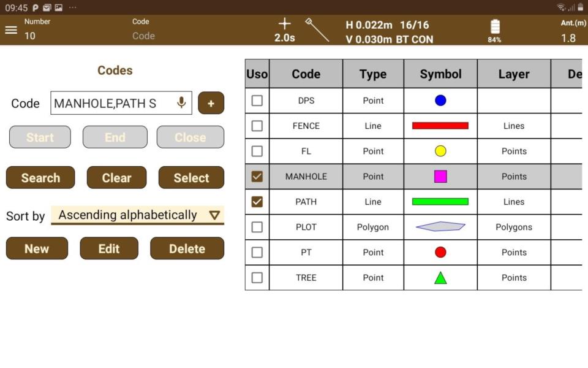588x368 pixels.
Task: Tap the red FENCE line color swatch
Action: pyautogui.click(x=440, y=126)
